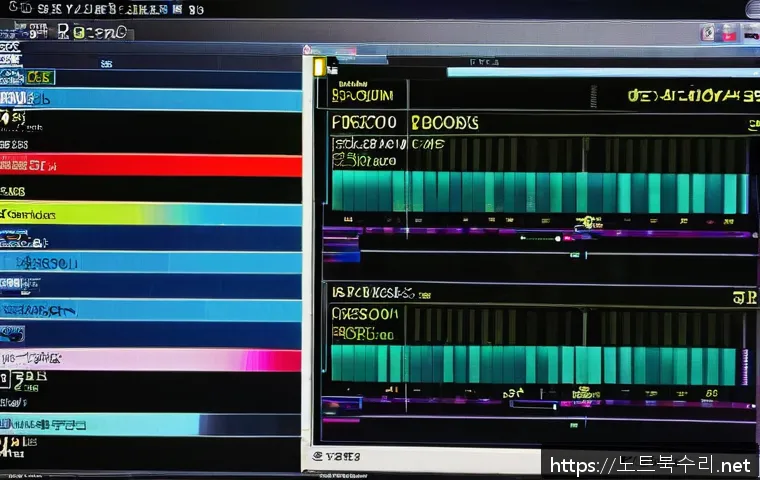Click the upper teal bar chart graph
Screen dimensions: 760x480
[540, 191]
